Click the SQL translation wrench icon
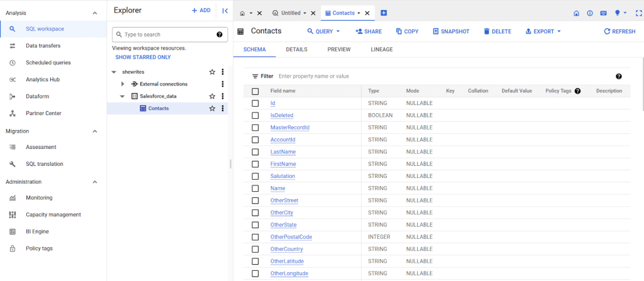This screenshot has width=644, height=281. 13,164
